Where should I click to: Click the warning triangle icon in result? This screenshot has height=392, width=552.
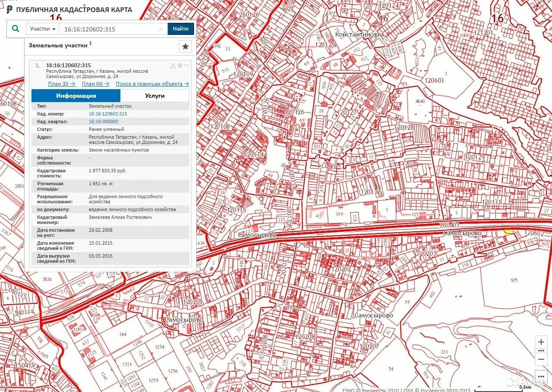pyautogui.click(x=172, y=65)
